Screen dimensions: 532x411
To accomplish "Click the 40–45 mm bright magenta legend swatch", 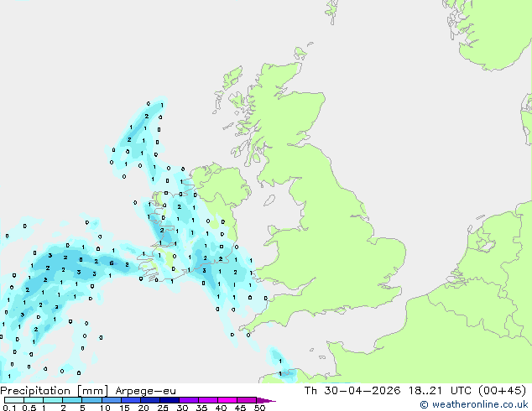I will [227, 400].
